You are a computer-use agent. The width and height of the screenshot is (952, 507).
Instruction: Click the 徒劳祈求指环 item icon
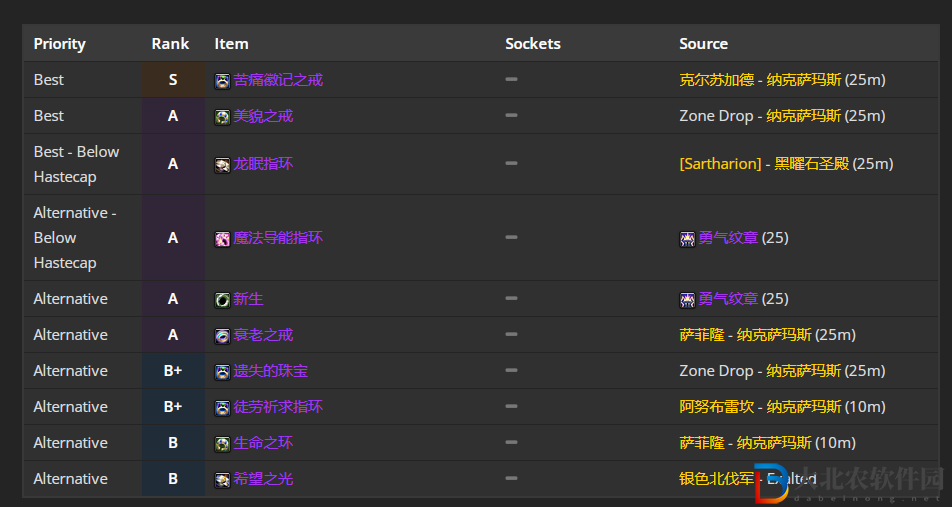coord(222,407)
